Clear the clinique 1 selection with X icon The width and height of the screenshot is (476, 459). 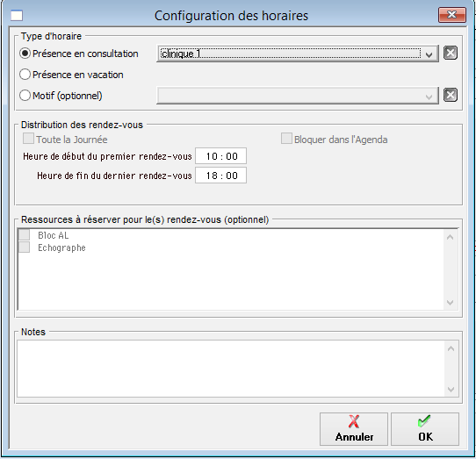pos(451,53)
